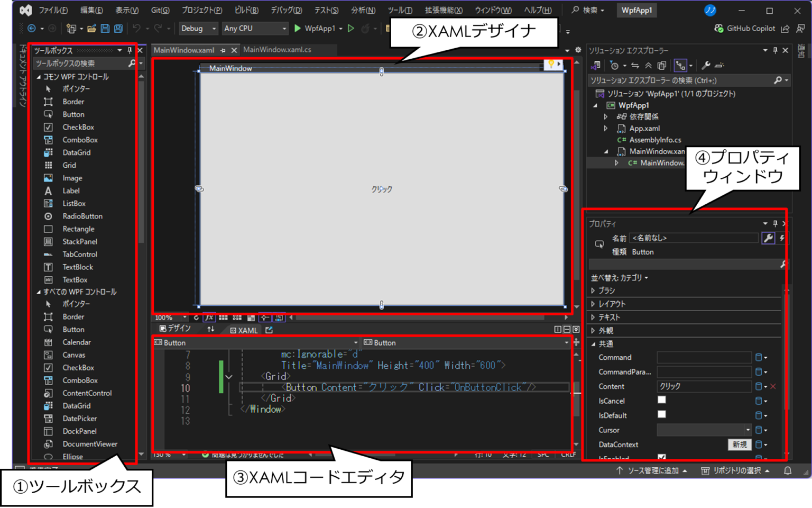
Task: Select the Button control in the toolbox
Action: coord(73,114)
